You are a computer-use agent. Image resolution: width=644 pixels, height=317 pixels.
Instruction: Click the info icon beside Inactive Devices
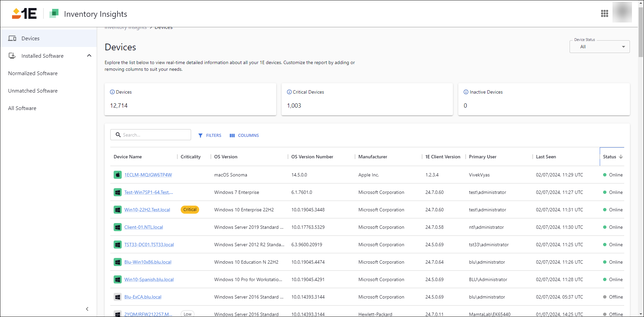coord(466,92)
